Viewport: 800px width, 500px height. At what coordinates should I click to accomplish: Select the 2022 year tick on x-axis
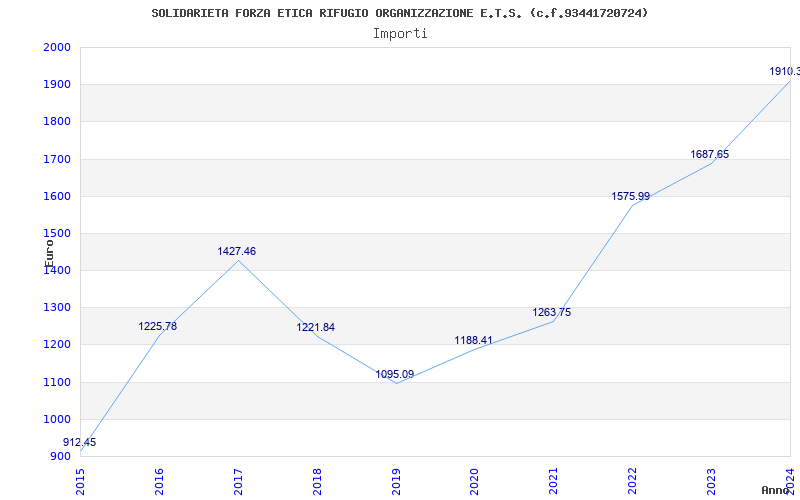click(x=632, y=480)
